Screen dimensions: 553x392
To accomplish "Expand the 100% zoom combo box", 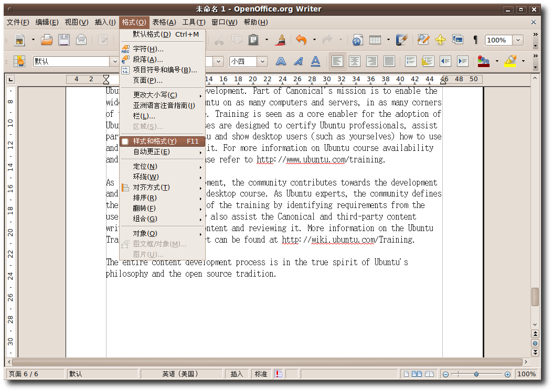I will click(518, 40).
